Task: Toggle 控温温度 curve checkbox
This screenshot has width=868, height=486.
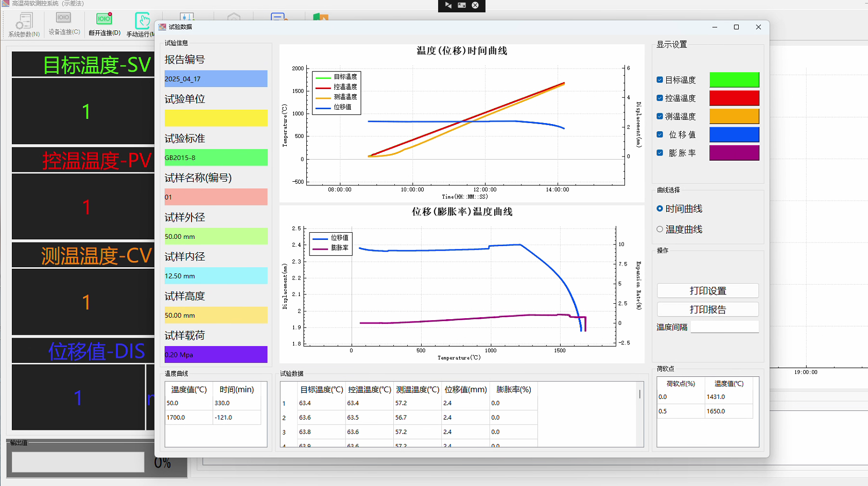Action: click(x=659, y=98)
